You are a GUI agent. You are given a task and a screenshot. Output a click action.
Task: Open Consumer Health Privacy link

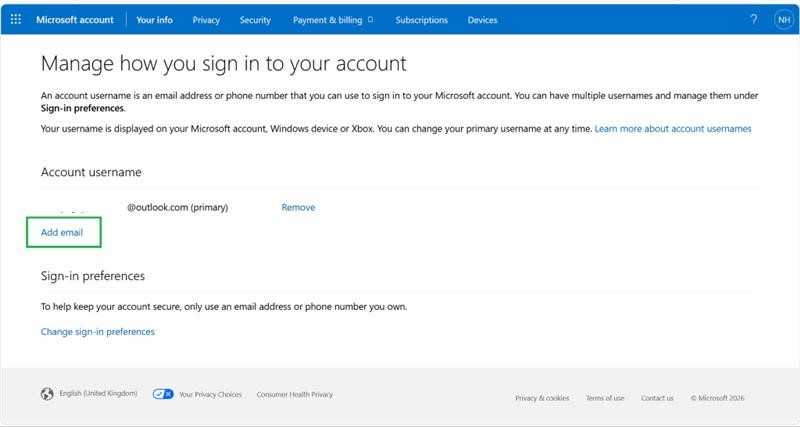click(294, 394)
